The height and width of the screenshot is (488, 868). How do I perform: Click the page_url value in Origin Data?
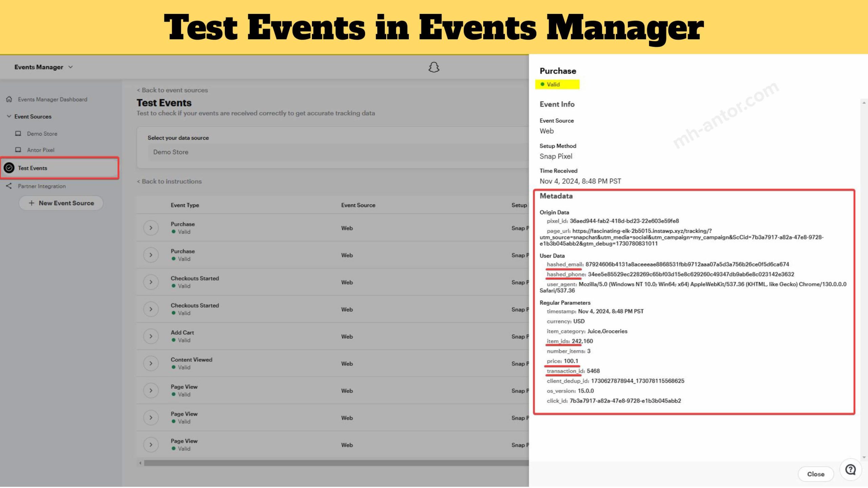682,237
